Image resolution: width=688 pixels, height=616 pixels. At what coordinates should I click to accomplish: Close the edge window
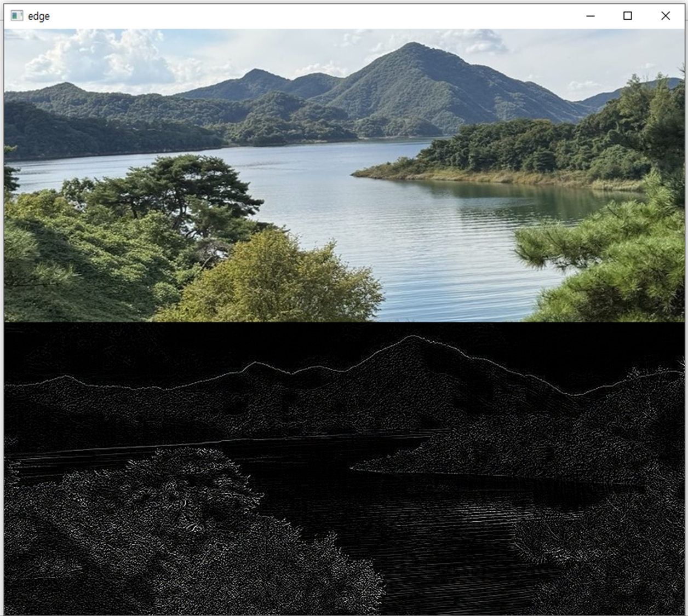[x=666, y=16]
